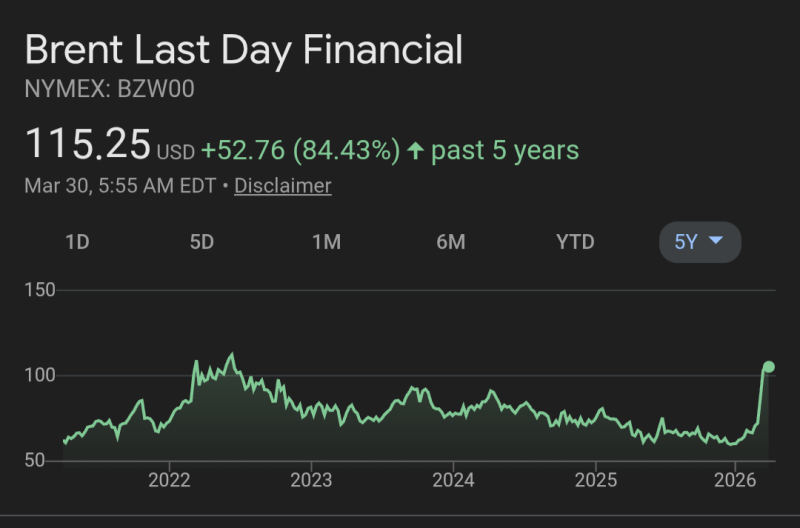Click the 2022 label on the x-axis
The image size is (800, 528).
click(x=169, y=479)
